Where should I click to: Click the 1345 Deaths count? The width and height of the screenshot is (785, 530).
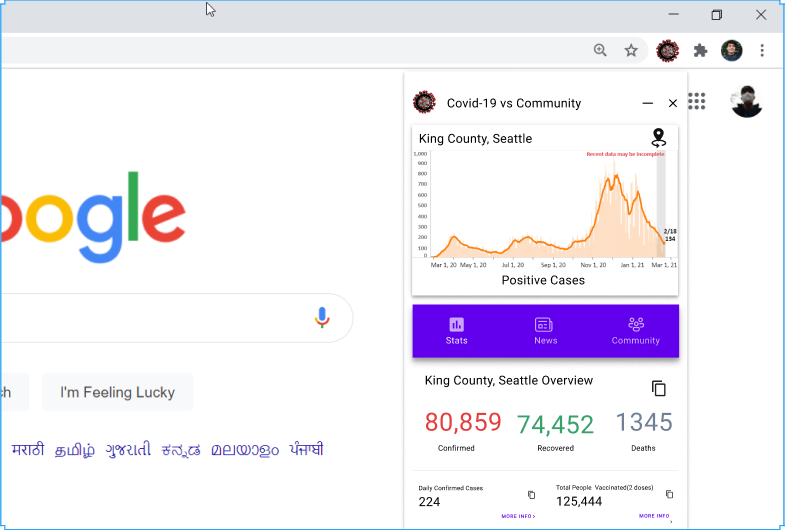(644, 422)
